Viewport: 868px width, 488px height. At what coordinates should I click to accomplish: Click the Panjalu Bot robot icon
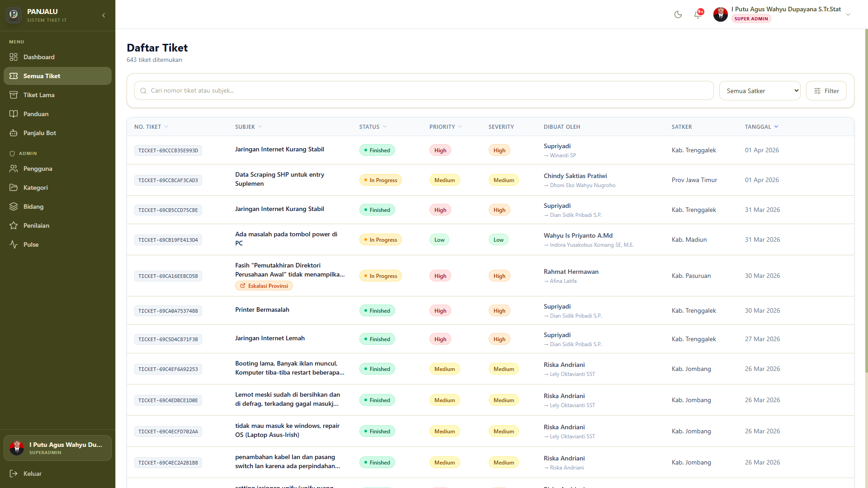coord(14,133)
